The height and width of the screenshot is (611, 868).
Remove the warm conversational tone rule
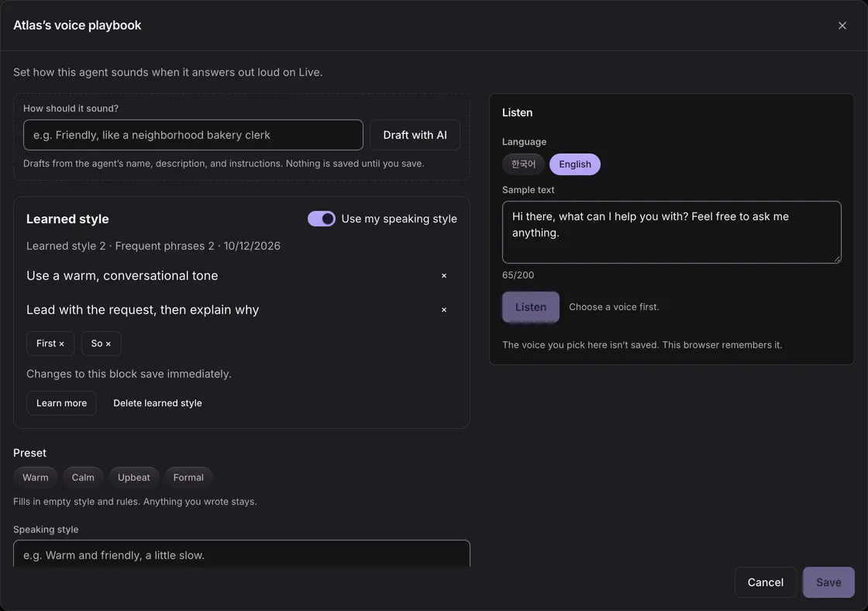coord(444,276)
